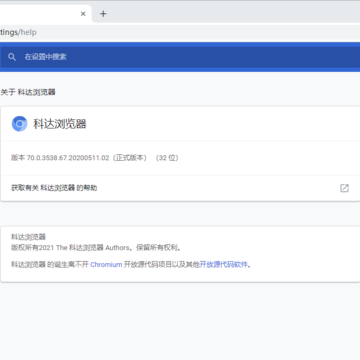The image size is (360, 360).
Task: Close the current browser tab
Action: point(83,14)
